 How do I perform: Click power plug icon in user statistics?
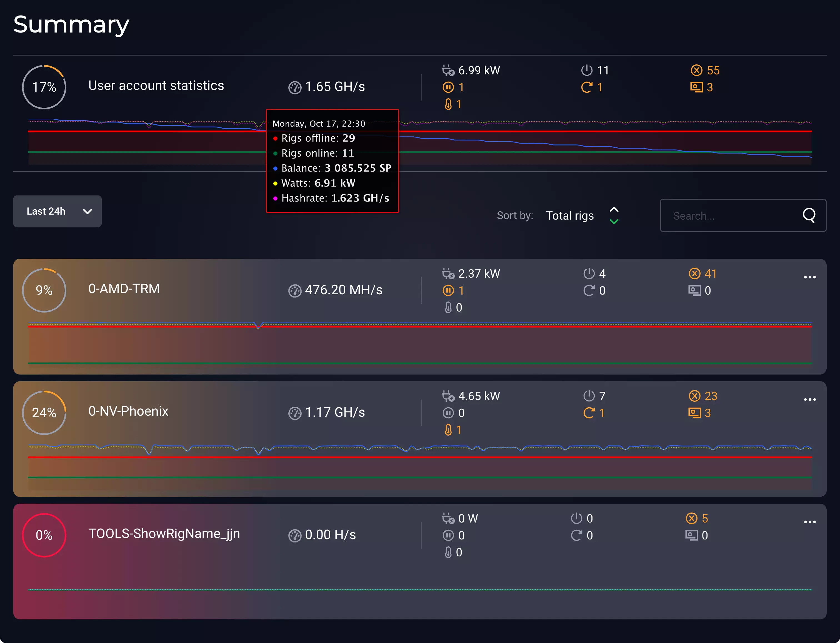(447, 71)
